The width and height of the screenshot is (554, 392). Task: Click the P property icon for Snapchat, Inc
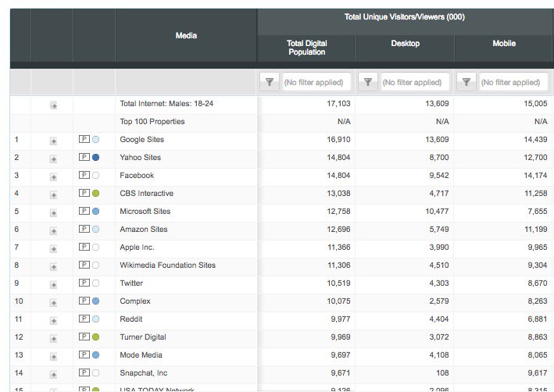click(x=84, y=372)
